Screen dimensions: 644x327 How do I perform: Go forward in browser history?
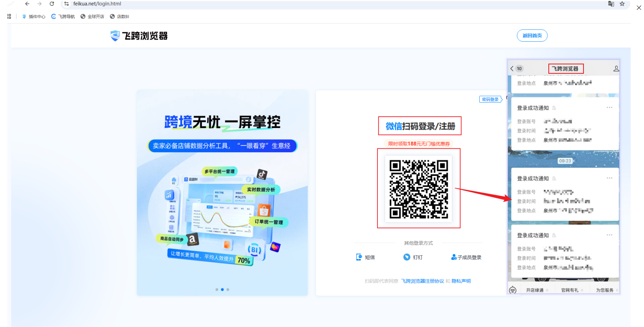click(39, 4)
